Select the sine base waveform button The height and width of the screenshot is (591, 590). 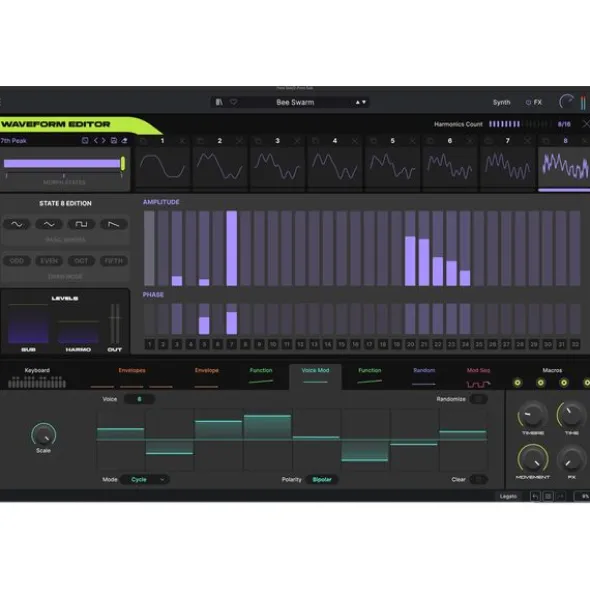click(17, 224)
